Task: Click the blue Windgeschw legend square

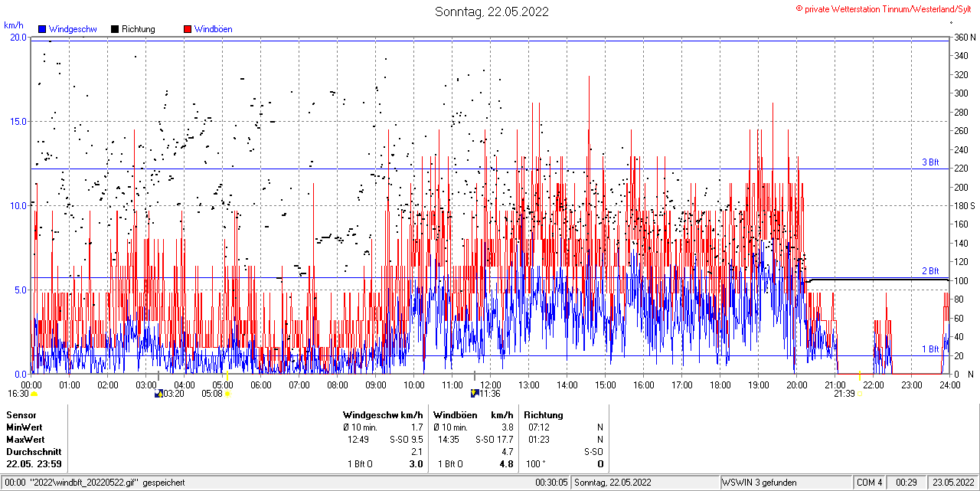Action: tap(42, 29)
